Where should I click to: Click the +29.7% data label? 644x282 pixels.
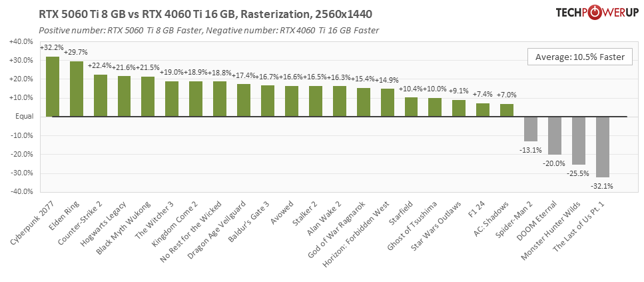(76, 52)
